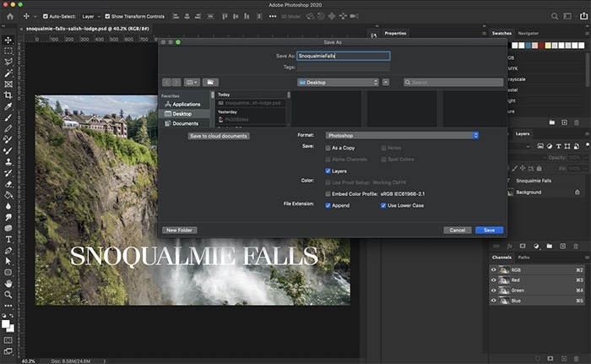
Task: Choose the Zoom tool
Action: tap(8, 296)
